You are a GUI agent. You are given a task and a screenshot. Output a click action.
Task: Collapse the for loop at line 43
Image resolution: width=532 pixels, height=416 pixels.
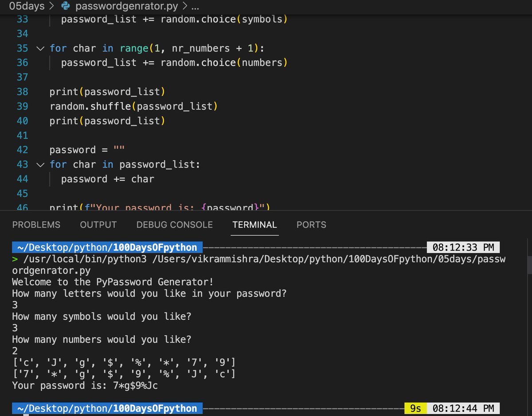tap(40, 165)
